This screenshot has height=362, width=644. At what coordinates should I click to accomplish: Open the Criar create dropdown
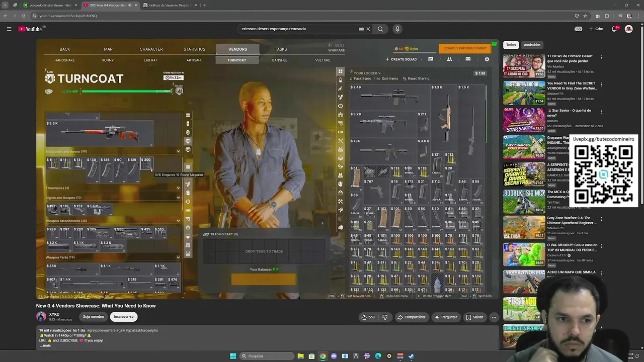pos(596,29)
